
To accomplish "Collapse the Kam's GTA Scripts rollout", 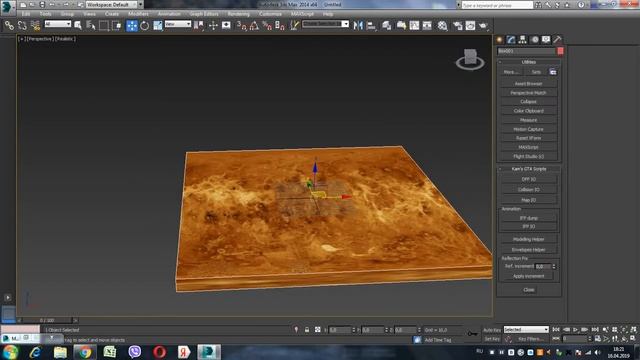I will (x=529, y=169).
